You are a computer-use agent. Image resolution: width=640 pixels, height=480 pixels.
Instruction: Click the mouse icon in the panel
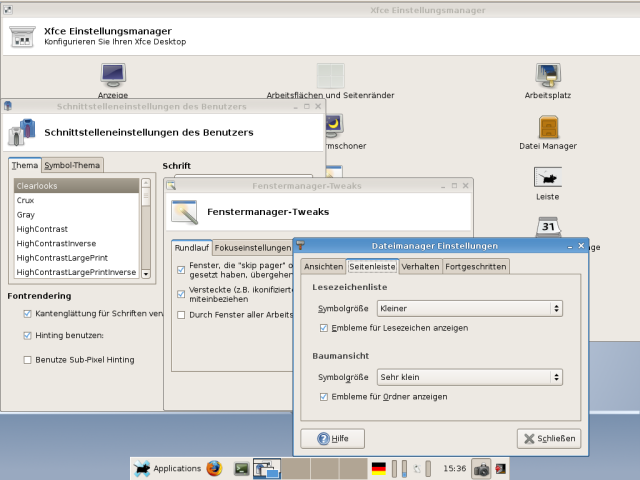(x=417, y=469)
